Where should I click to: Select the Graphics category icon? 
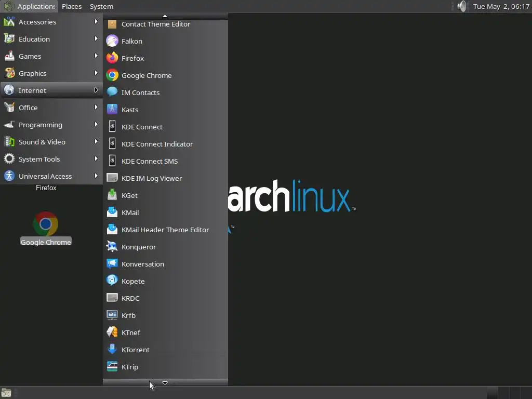(x=9, y=73)
